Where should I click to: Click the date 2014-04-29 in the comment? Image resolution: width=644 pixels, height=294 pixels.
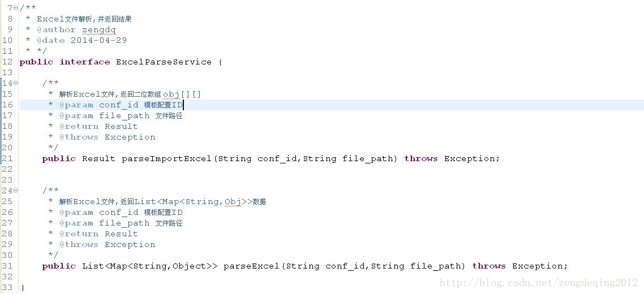coord(98,41)
